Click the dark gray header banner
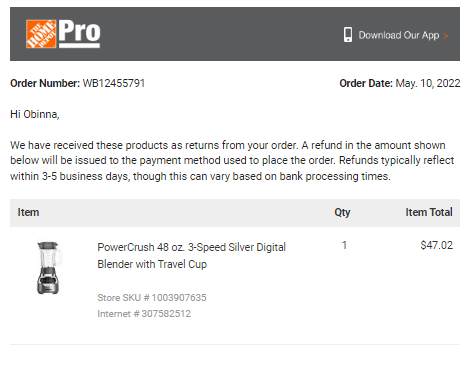 (235, 34)
